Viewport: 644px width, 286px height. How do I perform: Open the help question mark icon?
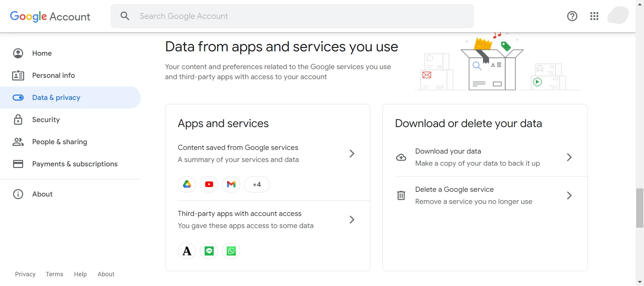(572, 16)
